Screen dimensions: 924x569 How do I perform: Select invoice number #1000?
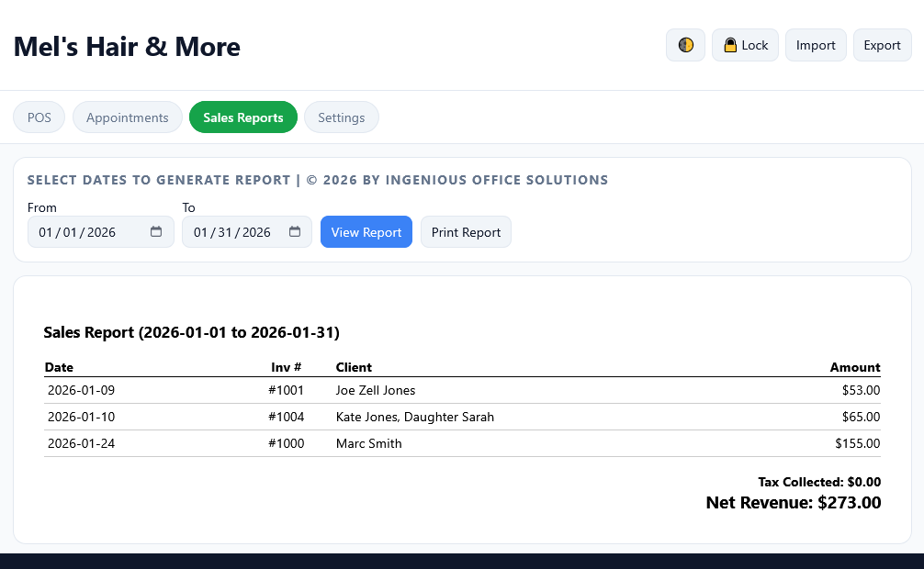[x=287, y=443]
